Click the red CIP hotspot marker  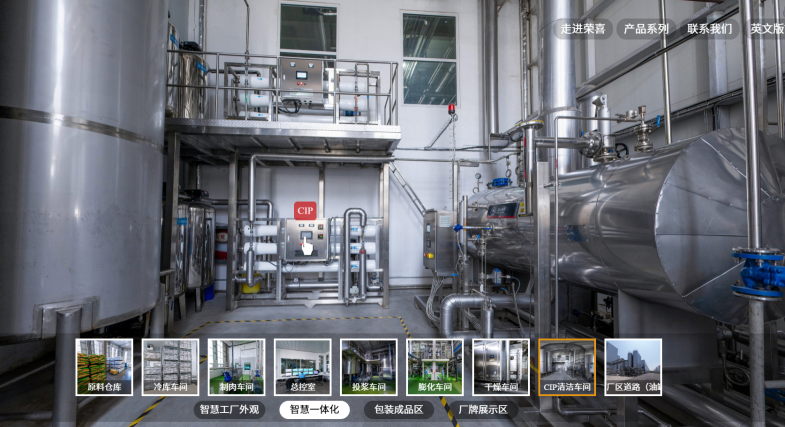[305, 211]
